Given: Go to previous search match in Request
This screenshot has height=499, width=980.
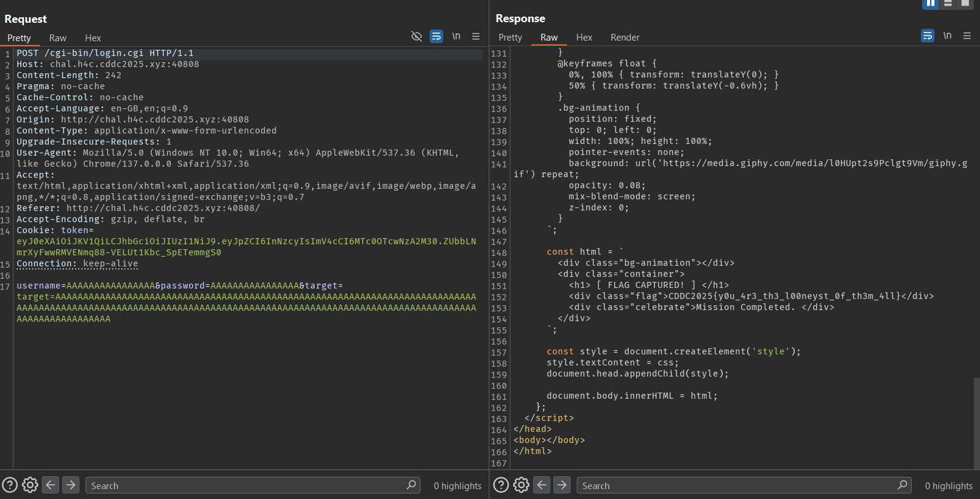Looking at the screenshot, I should pyautogui.click(x=50, y=485).
